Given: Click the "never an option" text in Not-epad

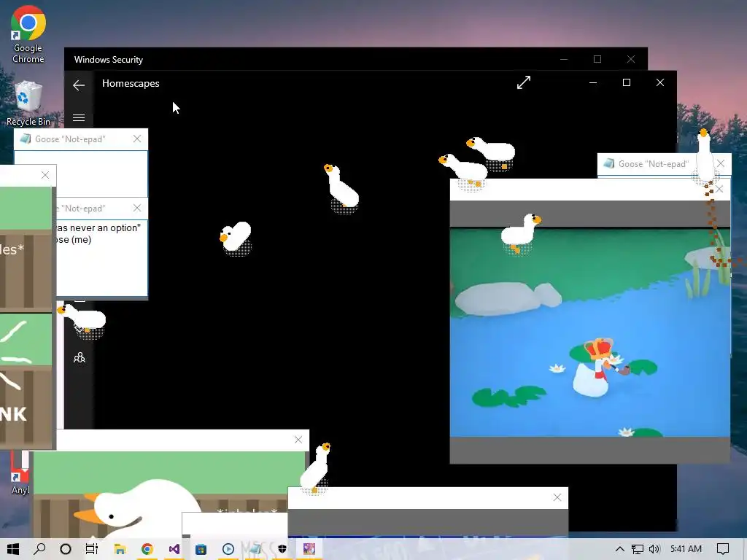Looking at the screenshot, I should 98,228.
